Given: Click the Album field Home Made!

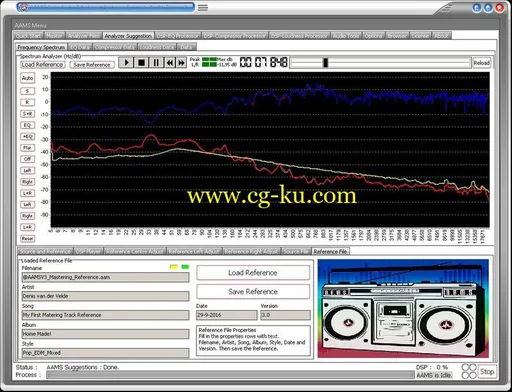Looking at the screenshot, I should tap(105, 334).
